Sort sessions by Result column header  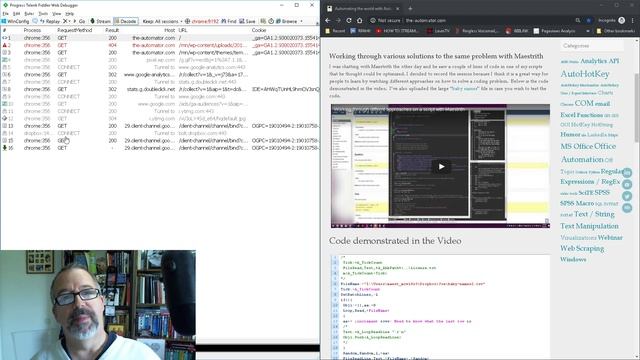coord(111,30)
